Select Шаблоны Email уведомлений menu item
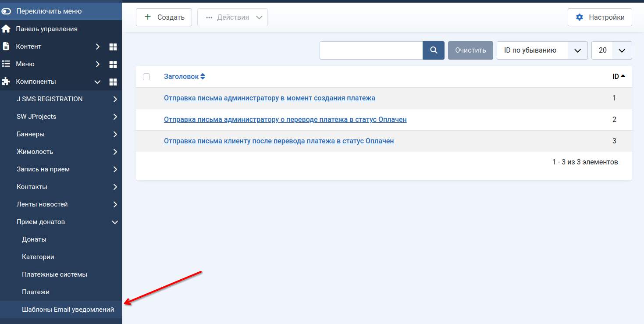 tap(68, 310)
